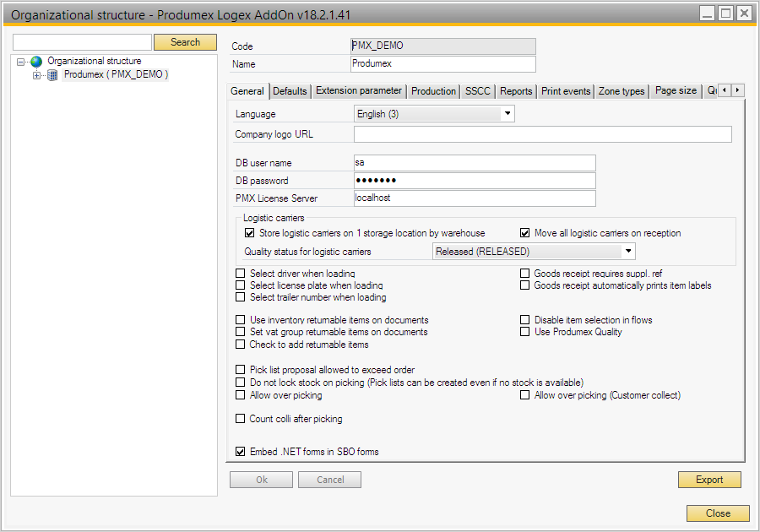Open the Language dropdown
The height and width of the screenshot is (532, 760).
point(508,114)
